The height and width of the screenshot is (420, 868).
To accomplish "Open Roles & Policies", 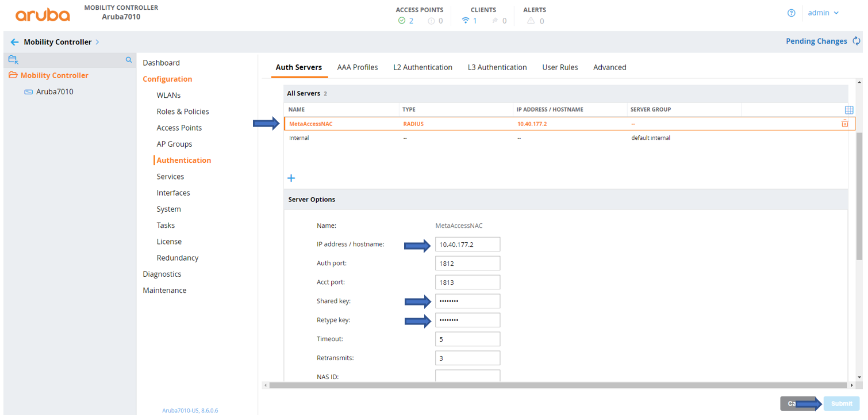I will pyautogui.click(x=183, y=112).
